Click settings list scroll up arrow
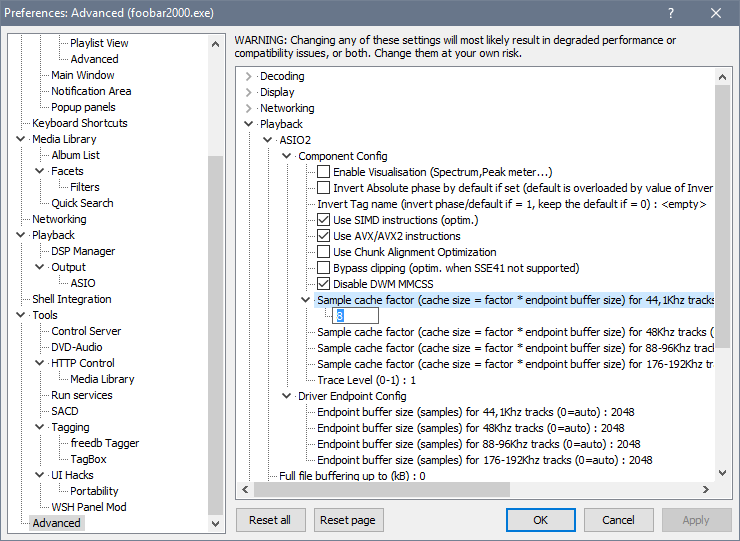740x541 pixels. [x=723, y=76]
